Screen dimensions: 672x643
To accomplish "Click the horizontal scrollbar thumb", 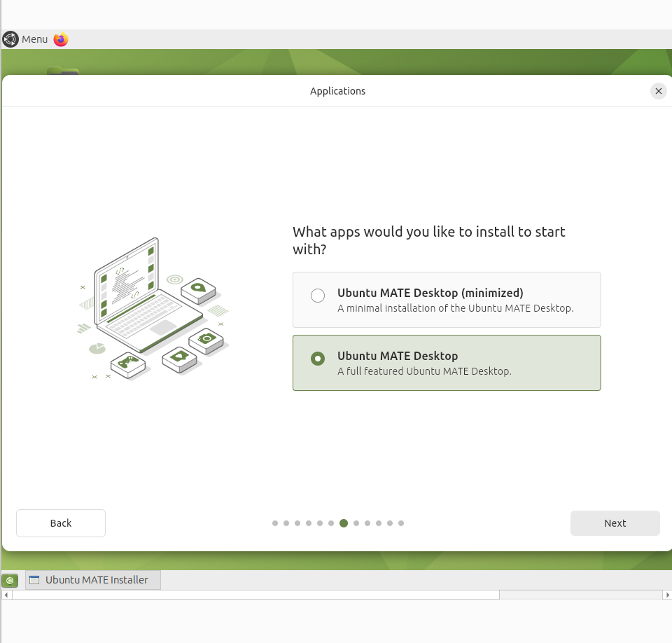I will coord(256,595).
